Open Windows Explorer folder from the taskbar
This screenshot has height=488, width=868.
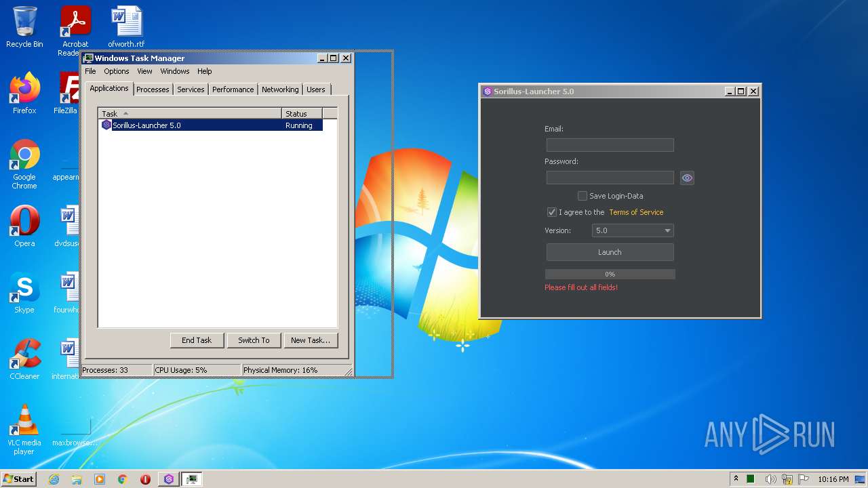(77, 479)
